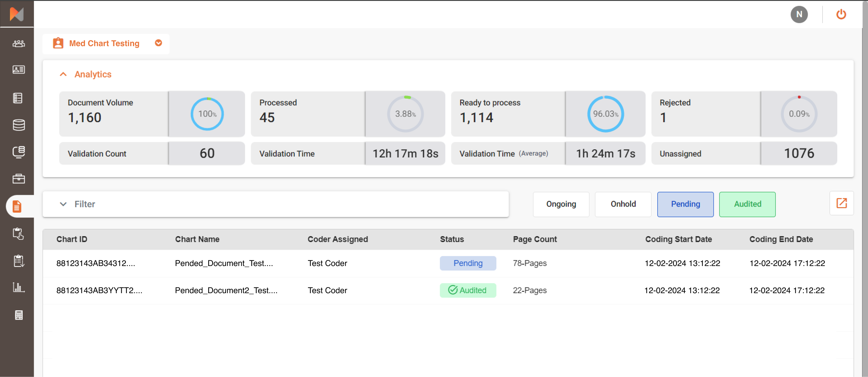This screenshot has width=868, height=377.
Task: Click the Med Chart Testing project name
Action: 104,43
